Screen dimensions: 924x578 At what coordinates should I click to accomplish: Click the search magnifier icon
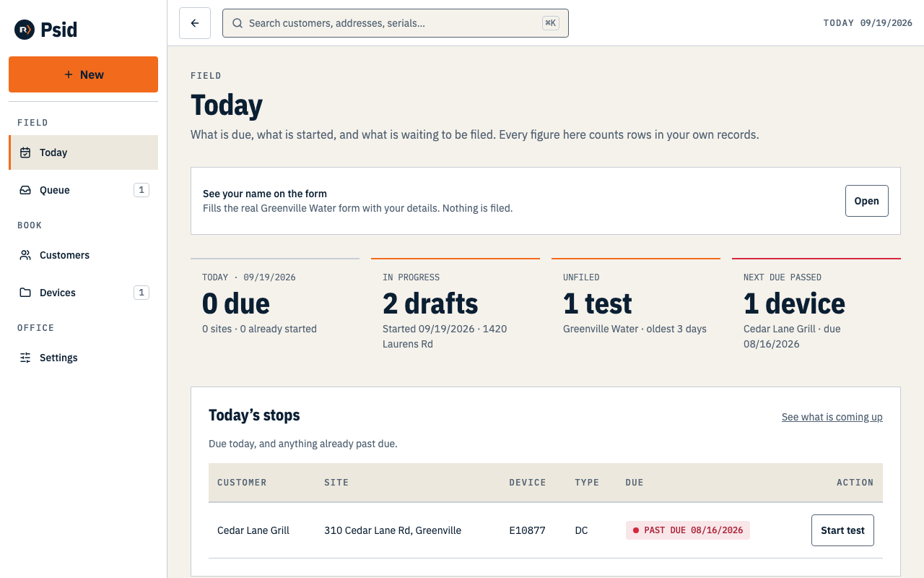(x=237, y=23)
